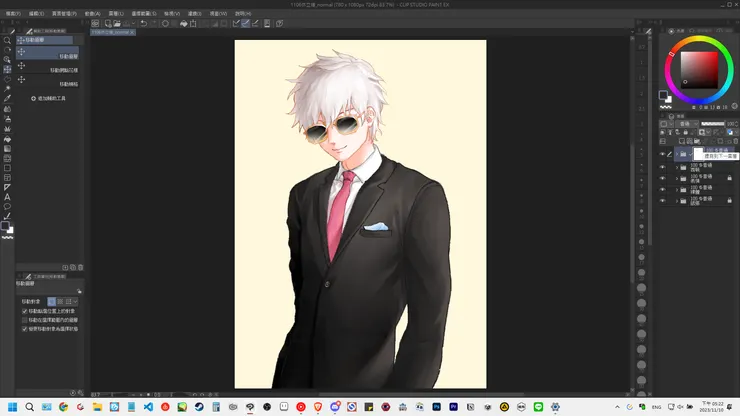Hide the second layer folder

662,167
